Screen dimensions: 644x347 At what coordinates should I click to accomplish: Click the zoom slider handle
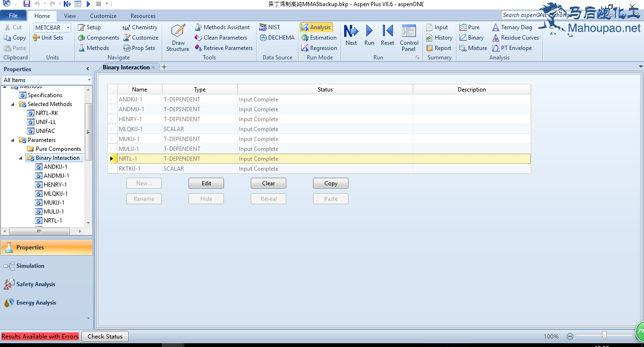point(604,336)
